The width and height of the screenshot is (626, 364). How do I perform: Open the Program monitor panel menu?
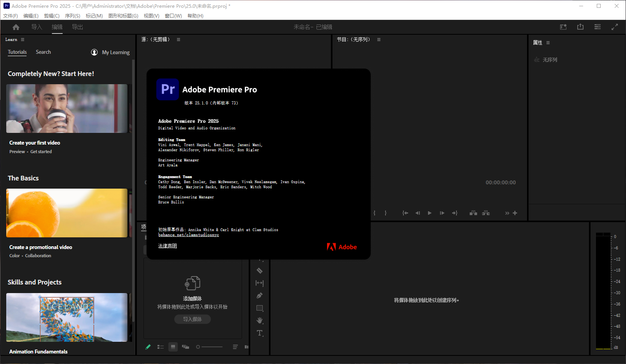379,39
